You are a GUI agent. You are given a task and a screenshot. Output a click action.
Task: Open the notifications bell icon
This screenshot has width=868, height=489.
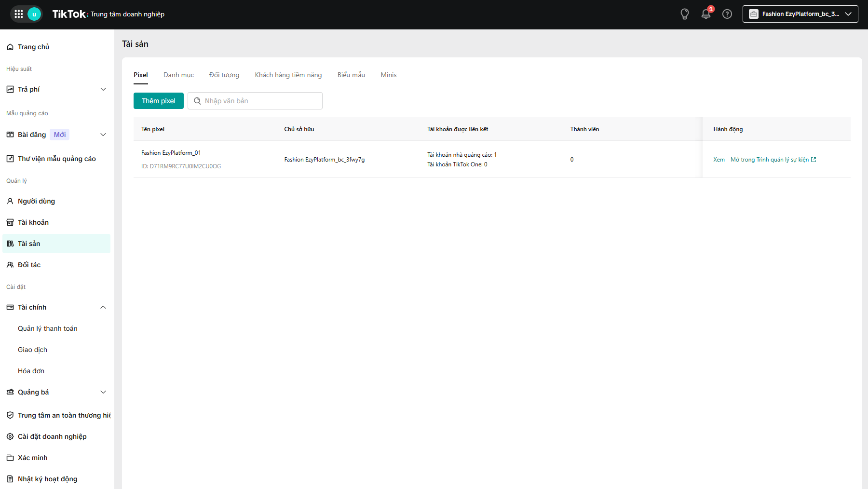tap(706, 14)
